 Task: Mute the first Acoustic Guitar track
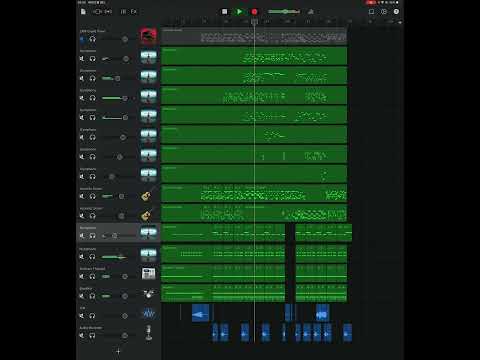pyautogui.click(x=82, y=196)
